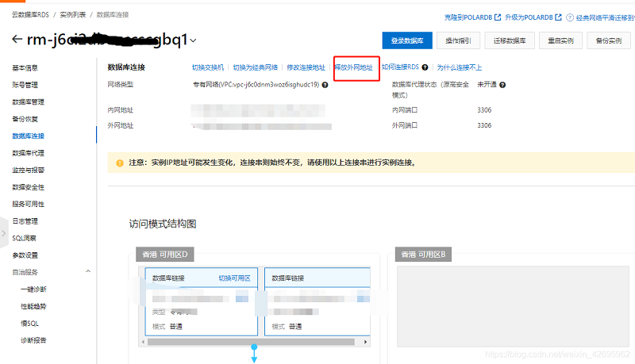Screen dimensions: 635x364
Task: Open 监控与报警 in sidebar
Action: coord(29,170)
